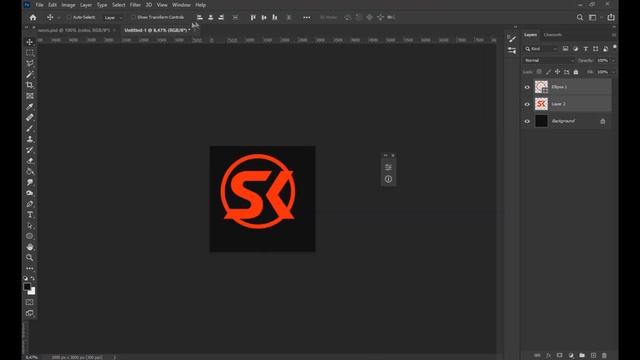The image size is (640, 360).
Task: Open the layer filter Kind dropdown
Action: pyautogui.click(x=541, y=49)
